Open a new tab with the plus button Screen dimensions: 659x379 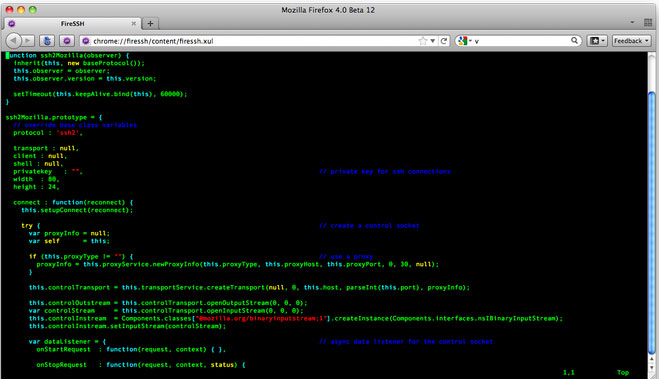(x=150, y=24)
